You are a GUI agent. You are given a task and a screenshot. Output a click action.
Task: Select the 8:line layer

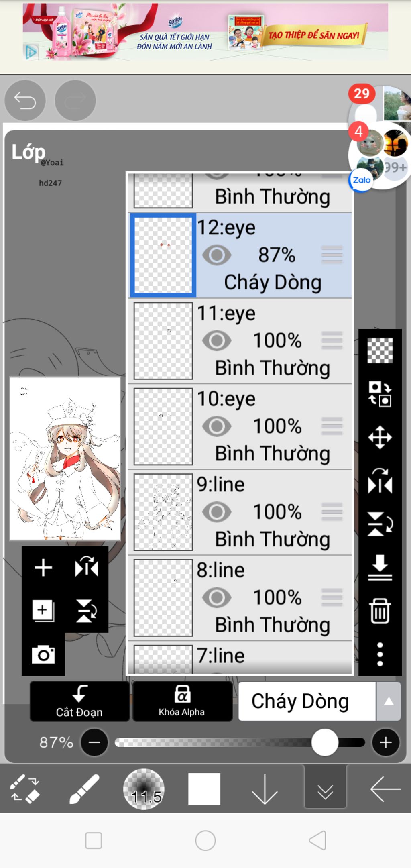click(x=240, y=598)
